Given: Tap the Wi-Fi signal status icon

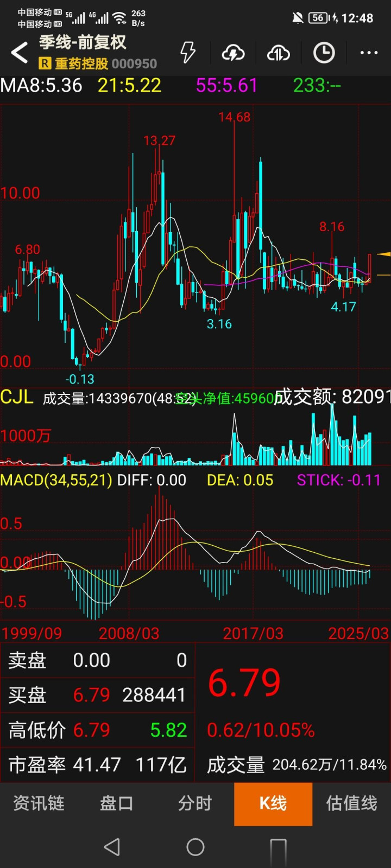Looking at the screenshot, I should (120, 18).
